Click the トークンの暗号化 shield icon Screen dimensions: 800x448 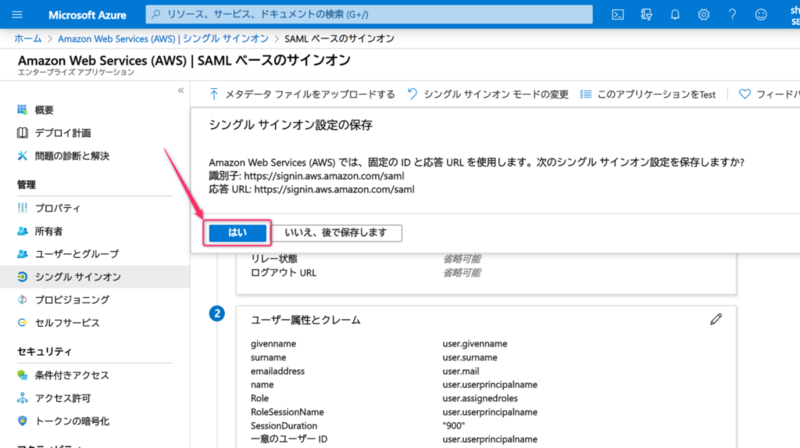(22, 421)
